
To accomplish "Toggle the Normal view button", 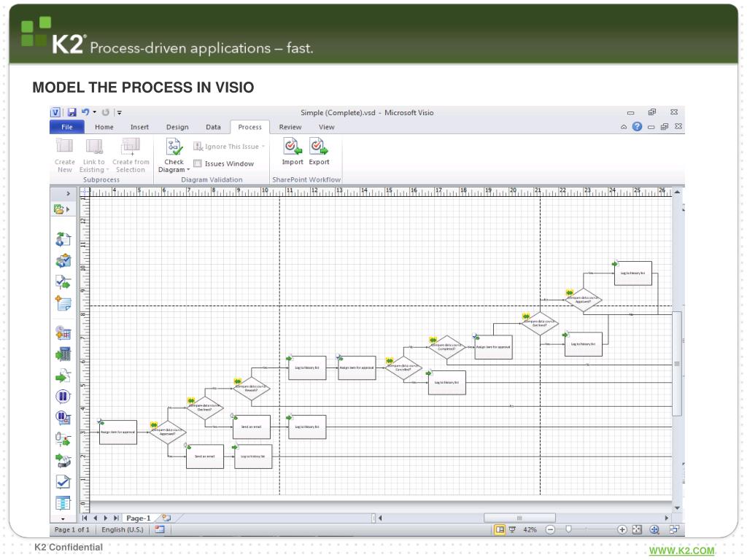I will click(x=499, y=529).
